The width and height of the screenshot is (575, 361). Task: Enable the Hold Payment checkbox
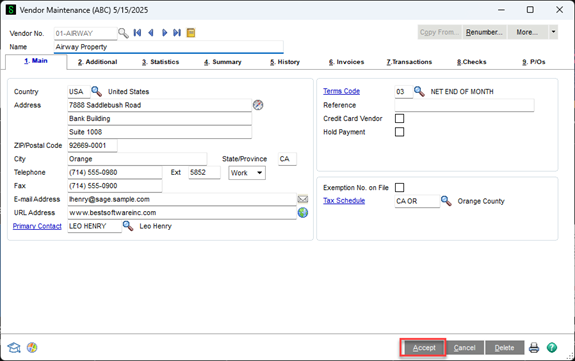(399, 132)
